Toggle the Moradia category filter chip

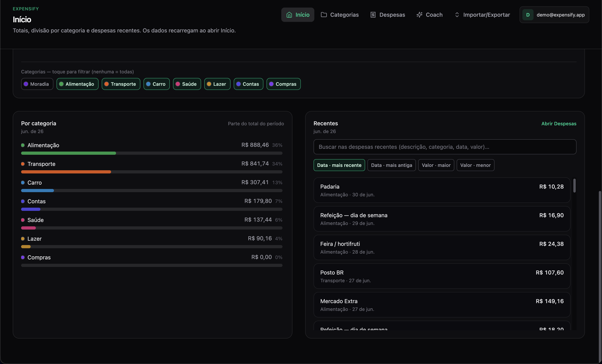[x=37, y=84]
